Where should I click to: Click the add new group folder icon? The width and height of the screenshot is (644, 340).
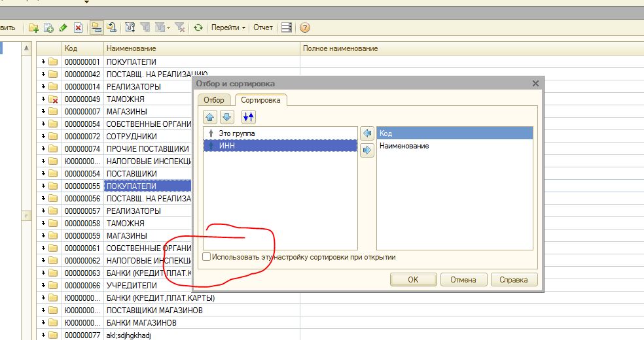click(x=33, y=28)
